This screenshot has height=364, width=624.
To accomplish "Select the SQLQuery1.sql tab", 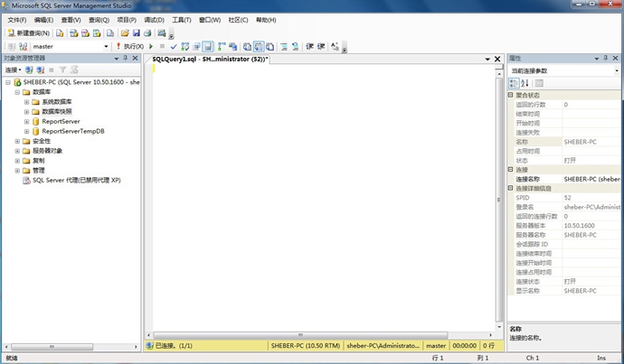I will point(210,59).
